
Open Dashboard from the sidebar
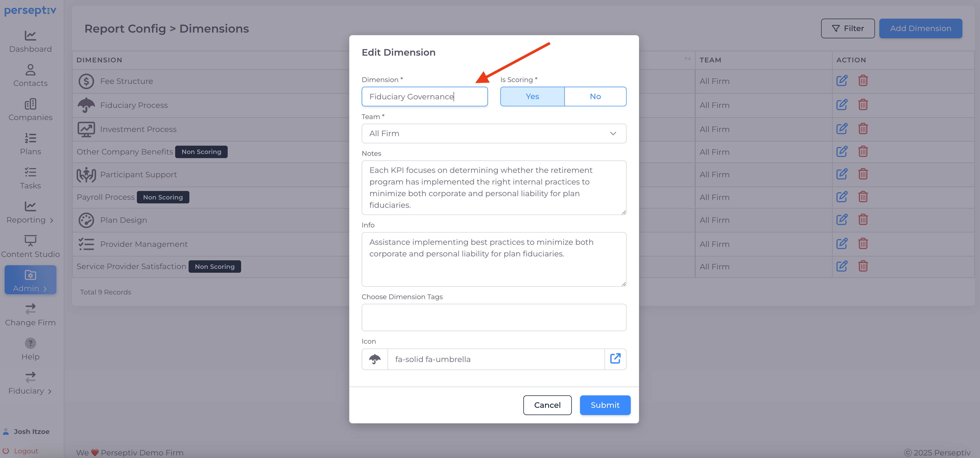coord(31,41)
